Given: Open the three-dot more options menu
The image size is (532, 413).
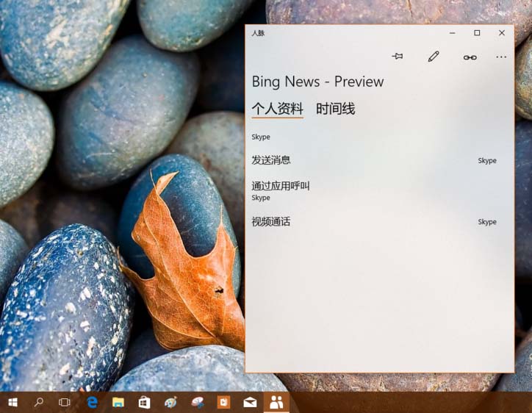Looking at the screenshot, I should click(x=501, y=57).
